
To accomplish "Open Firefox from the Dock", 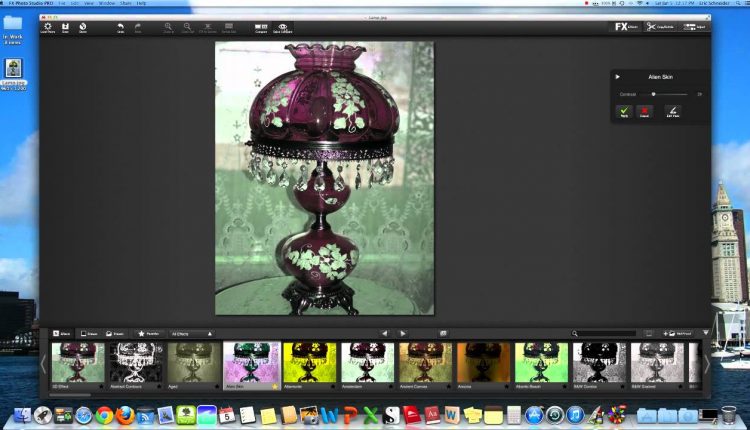I will click(125, 415).
